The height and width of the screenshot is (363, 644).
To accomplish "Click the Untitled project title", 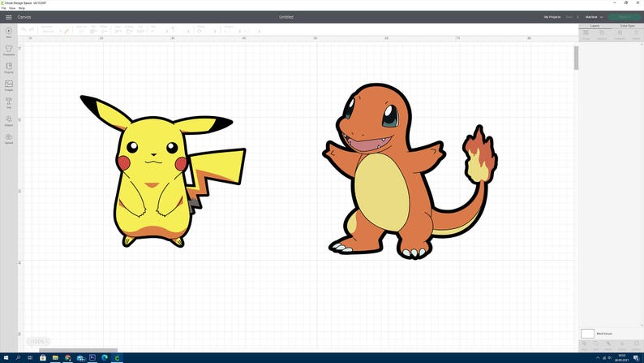I will pos(286,17).
